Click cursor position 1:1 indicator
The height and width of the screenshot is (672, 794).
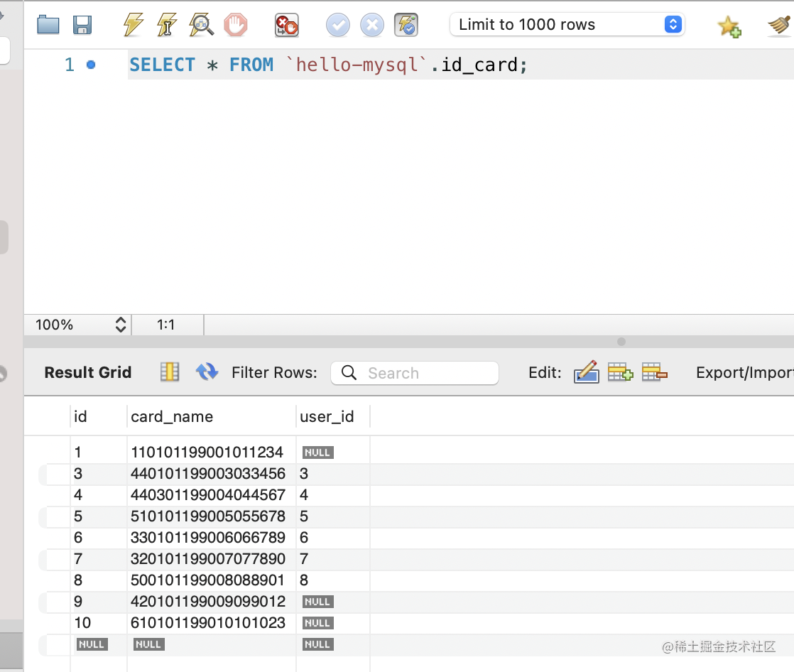(165, 325)
